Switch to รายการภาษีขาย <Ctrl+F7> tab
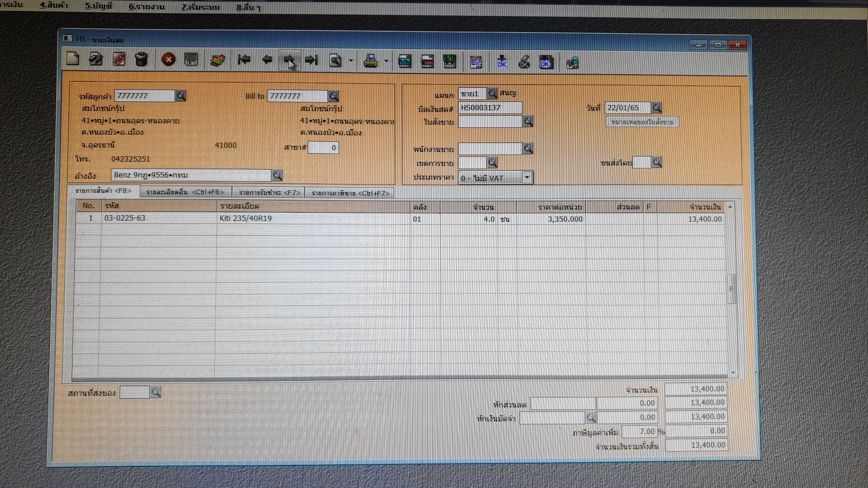The width and height of the screenshot is (868, 488). point(350,193)
